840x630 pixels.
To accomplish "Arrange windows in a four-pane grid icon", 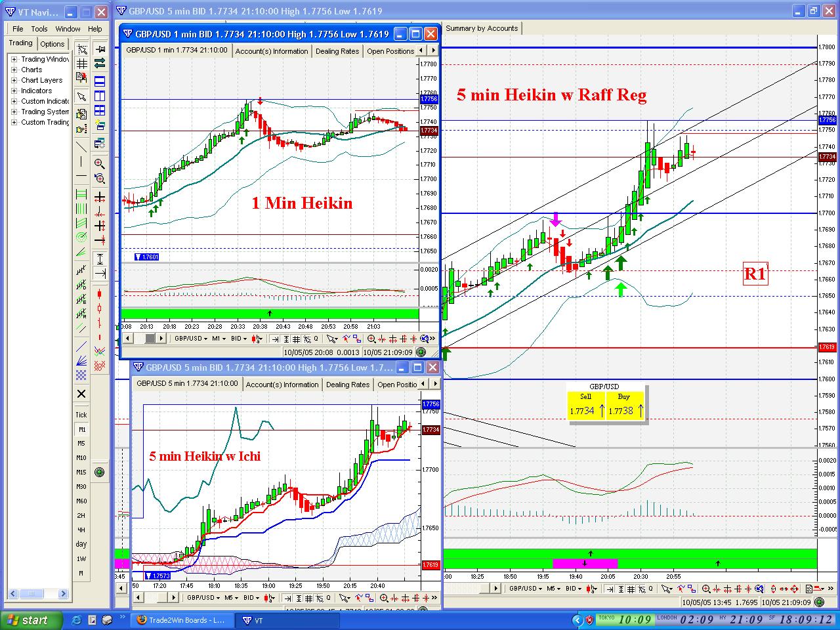I will (100, 110).
